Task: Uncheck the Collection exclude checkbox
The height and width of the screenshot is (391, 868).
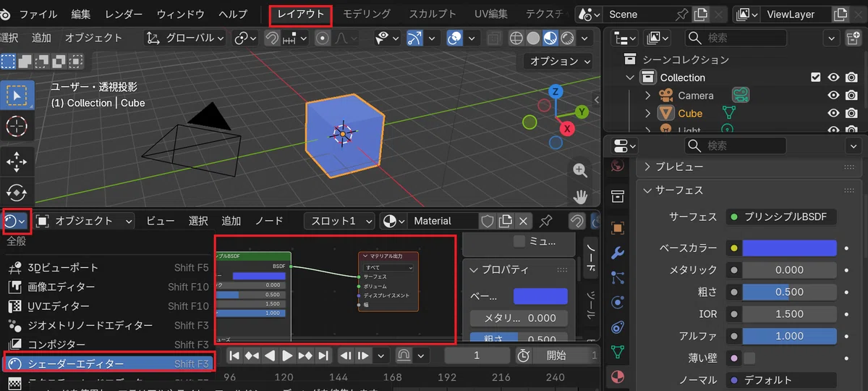Action: tap(816, 77)
